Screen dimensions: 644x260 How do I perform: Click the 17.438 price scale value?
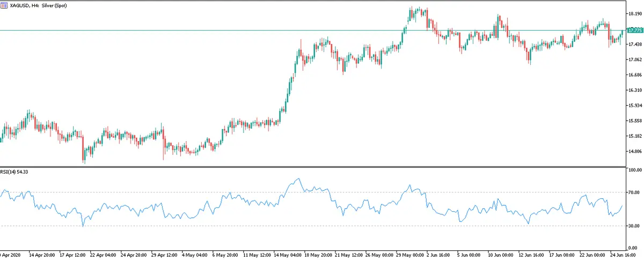coord(634,44)
